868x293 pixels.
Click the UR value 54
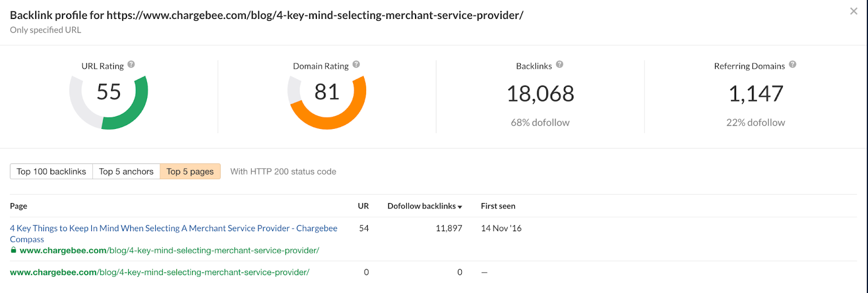click(364, 228)
